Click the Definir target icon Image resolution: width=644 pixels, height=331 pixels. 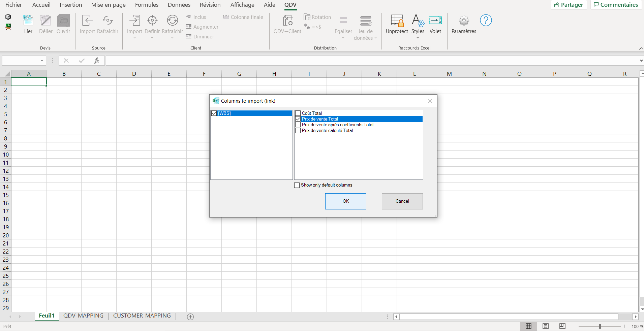152,21
